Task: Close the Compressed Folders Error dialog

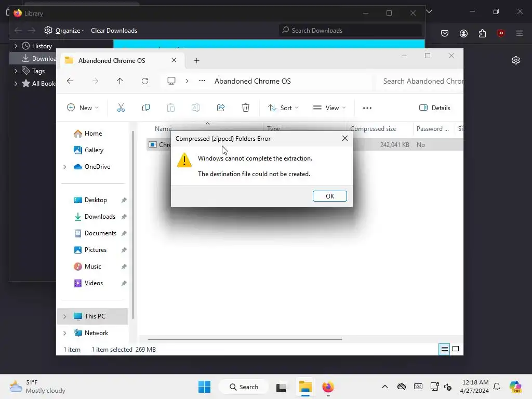Action: tap(345, 138)
